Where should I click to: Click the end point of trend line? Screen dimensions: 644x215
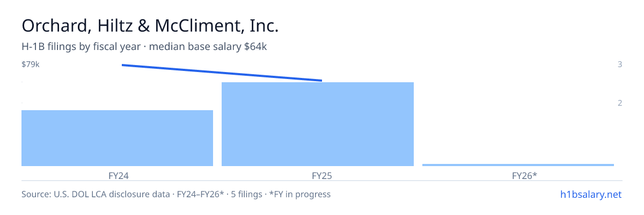[x=321, y=81]
